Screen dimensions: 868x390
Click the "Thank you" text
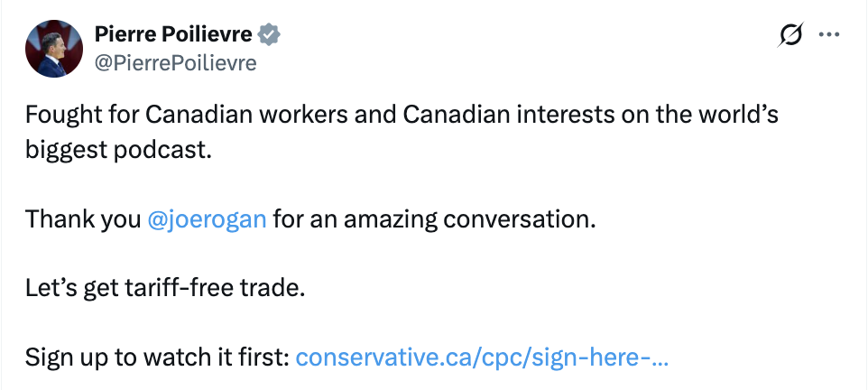click(83, 218)
